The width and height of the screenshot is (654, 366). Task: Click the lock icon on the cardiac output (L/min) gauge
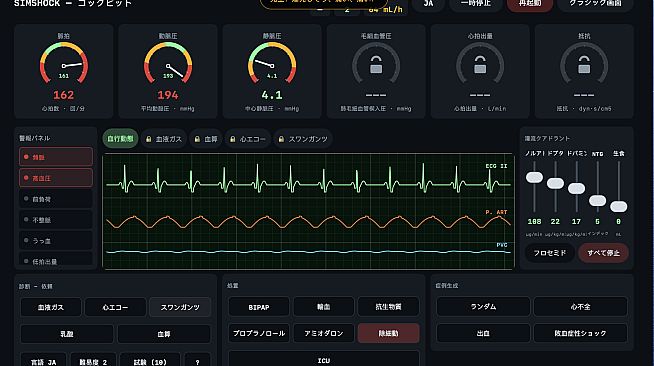coord(480,65)
